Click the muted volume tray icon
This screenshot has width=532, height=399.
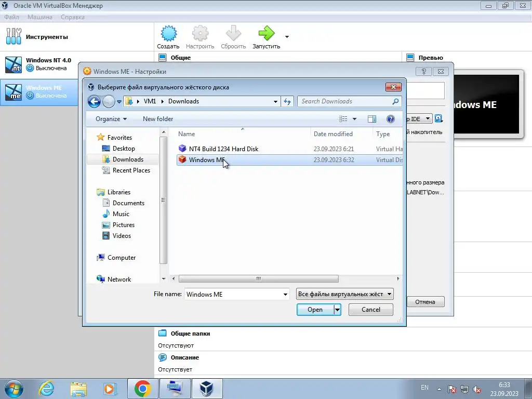coord(477,389)
